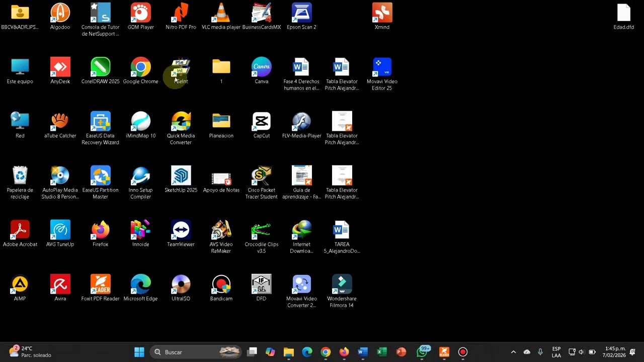Select the Papelera de reciclaje icon
This screenshot has height=362, width=644.
(20, 175)
